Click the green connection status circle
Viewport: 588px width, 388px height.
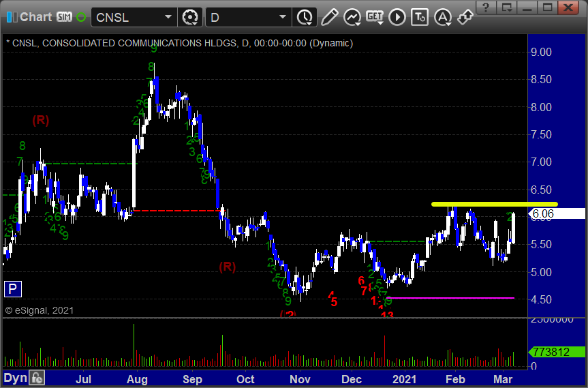(81, 17)
